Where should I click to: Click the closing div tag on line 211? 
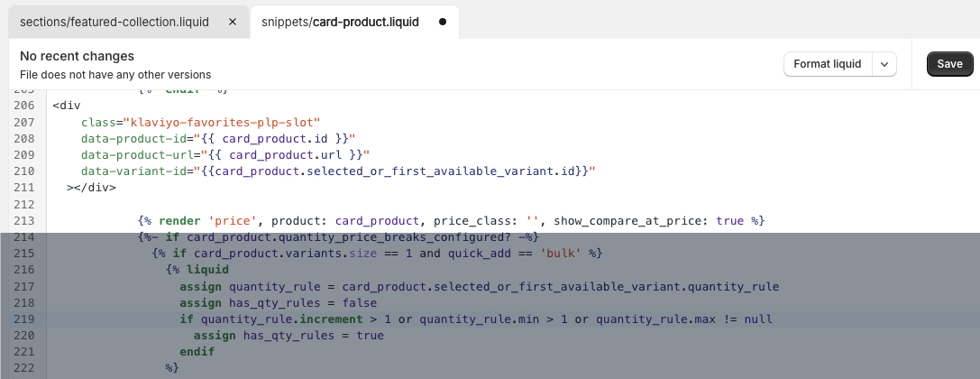click(x=92, y=188)
